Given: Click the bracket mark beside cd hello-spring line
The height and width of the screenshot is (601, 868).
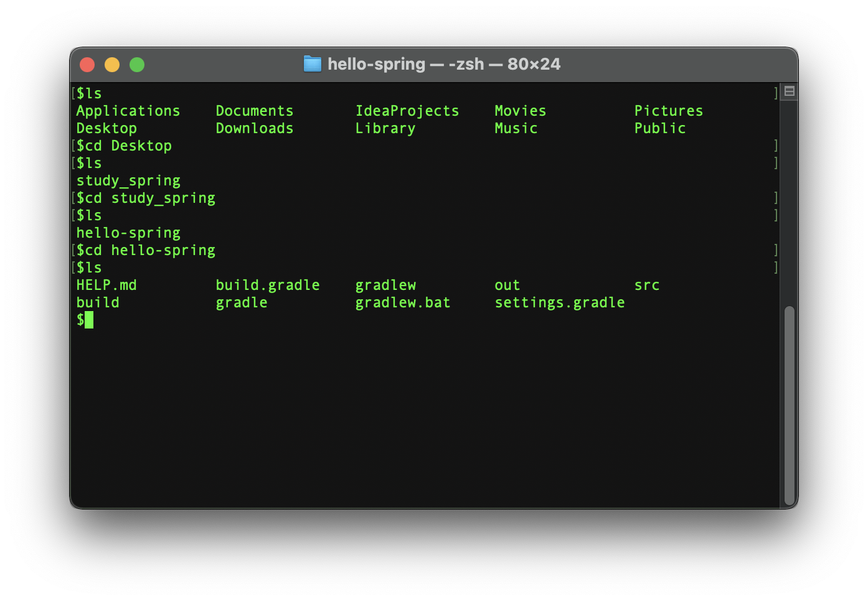Looking at the screenshot, I should [775, 249].
